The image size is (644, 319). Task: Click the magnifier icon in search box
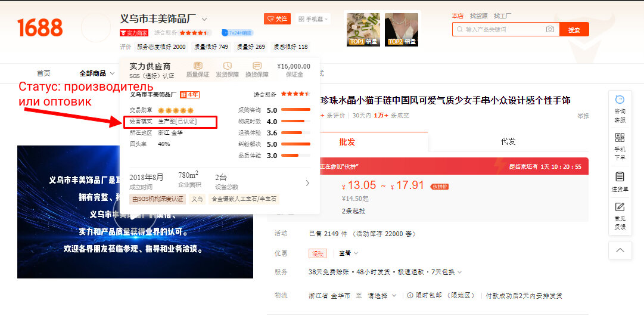point(459,30)
